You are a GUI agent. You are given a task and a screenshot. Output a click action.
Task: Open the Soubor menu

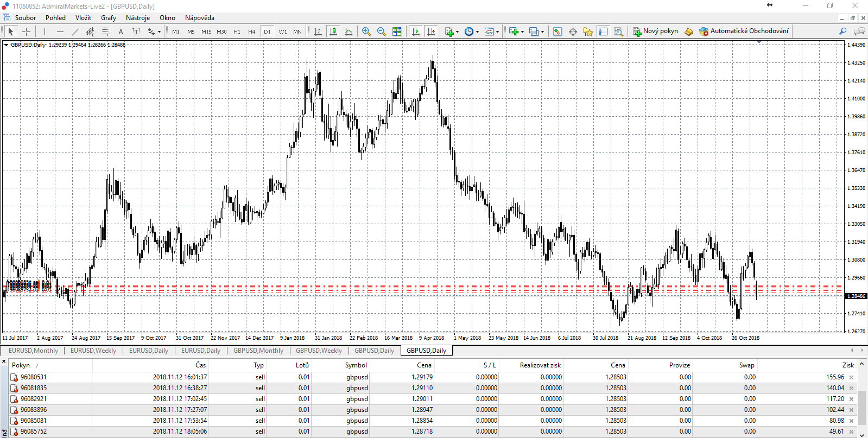(26, 18)
